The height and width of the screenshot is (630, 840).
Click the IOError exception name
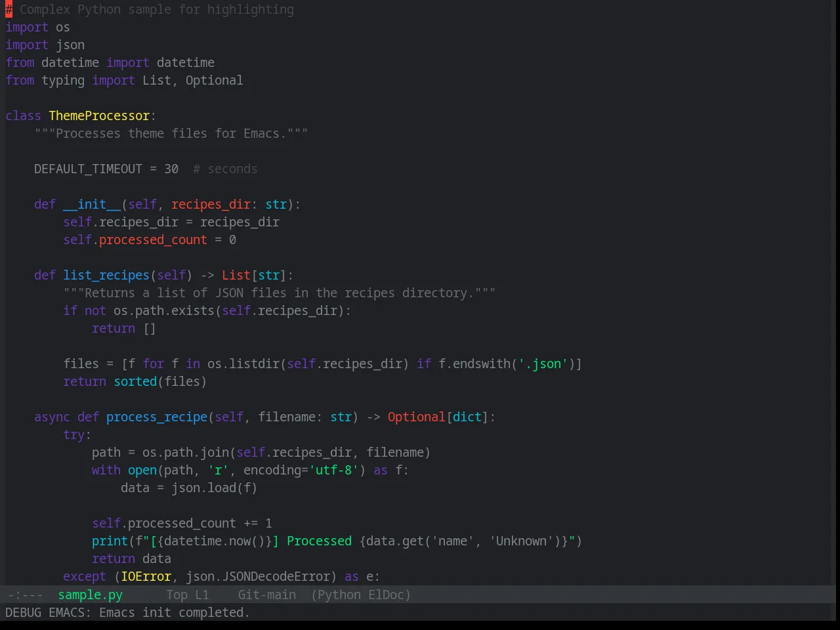click(146, 576)
